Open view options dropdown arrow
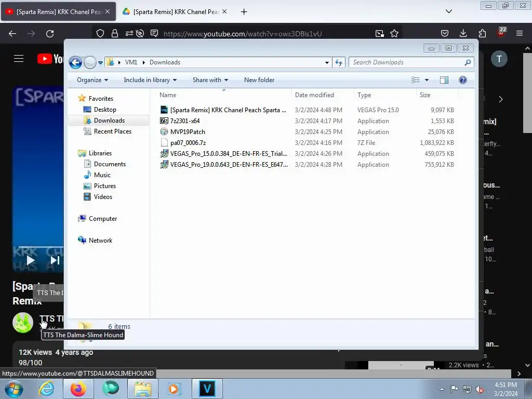 (427, 80)
